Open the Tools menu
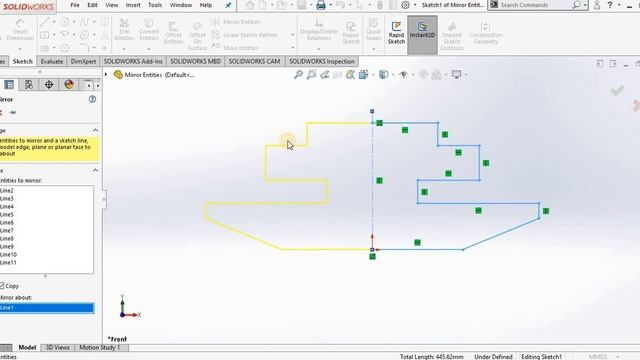This screenshot has height=360, width=640. coord(155,5)
